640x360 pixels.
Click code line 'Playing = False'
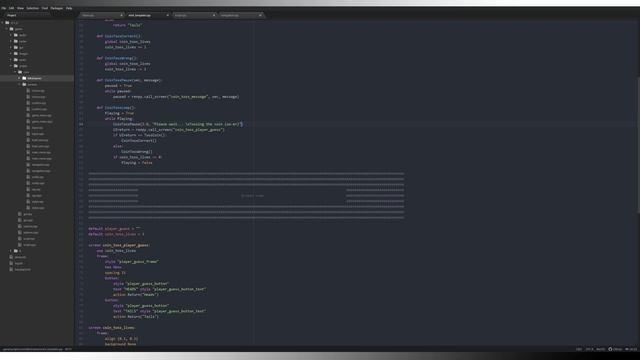click(137, 162)
